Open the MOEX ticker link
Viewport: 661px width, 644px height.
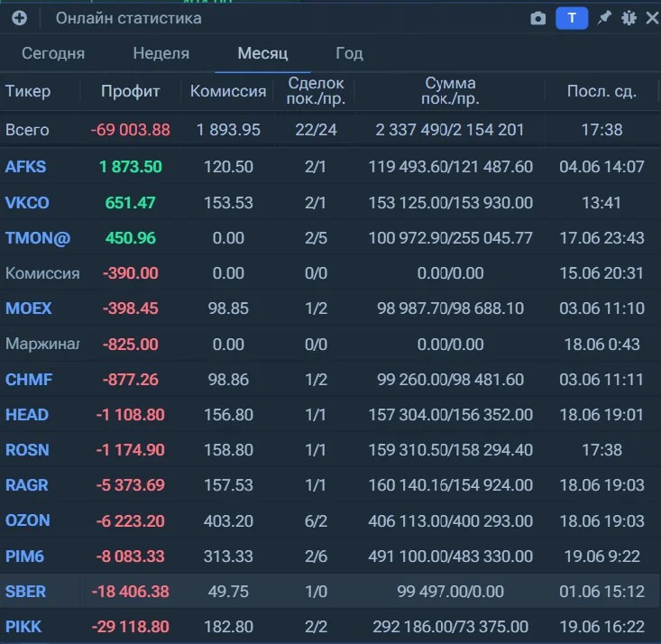(28, 308)
